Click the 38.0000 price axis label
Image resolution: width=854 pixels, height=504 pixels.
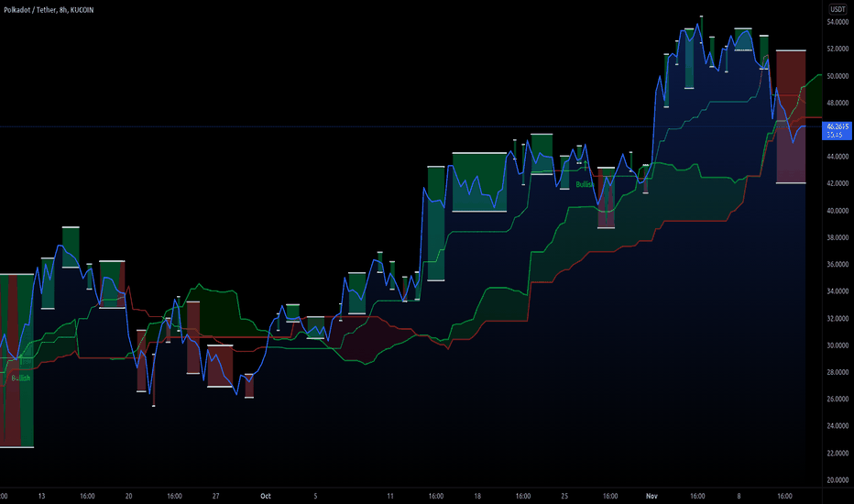pyautogui.click(x=838, y=237)
